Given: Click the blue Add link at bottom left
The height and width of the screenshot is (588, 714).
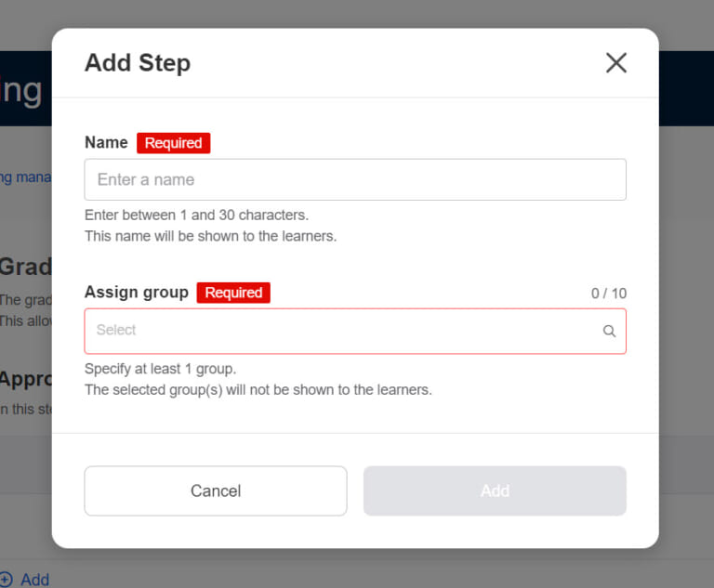Looking at the screenshot, I should [x=34, y=580].
